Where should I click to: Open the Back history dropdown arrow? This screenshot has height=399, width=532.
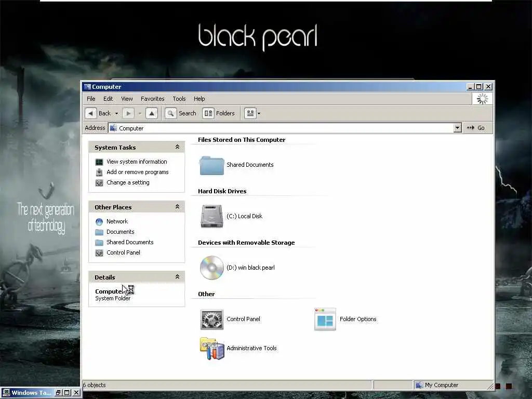(116, 113)
